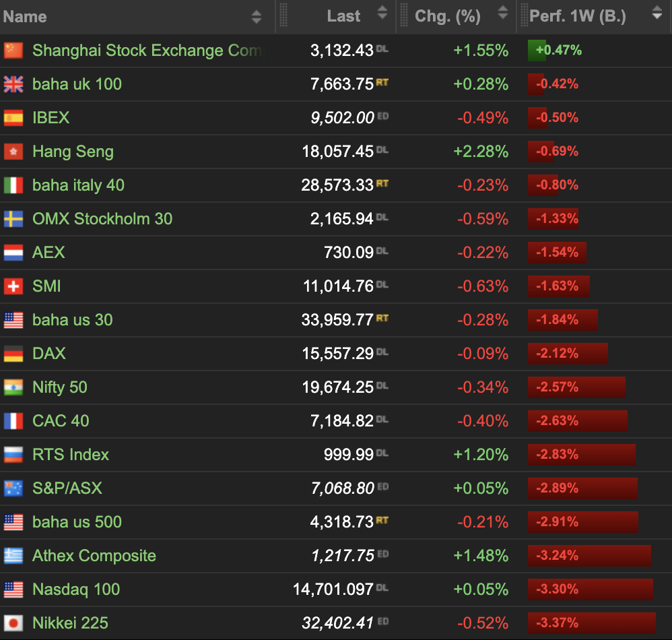Click the China flag beside Shanghai Stock Exchange
This screenshot has height=640, width=672.
point(13,51)
